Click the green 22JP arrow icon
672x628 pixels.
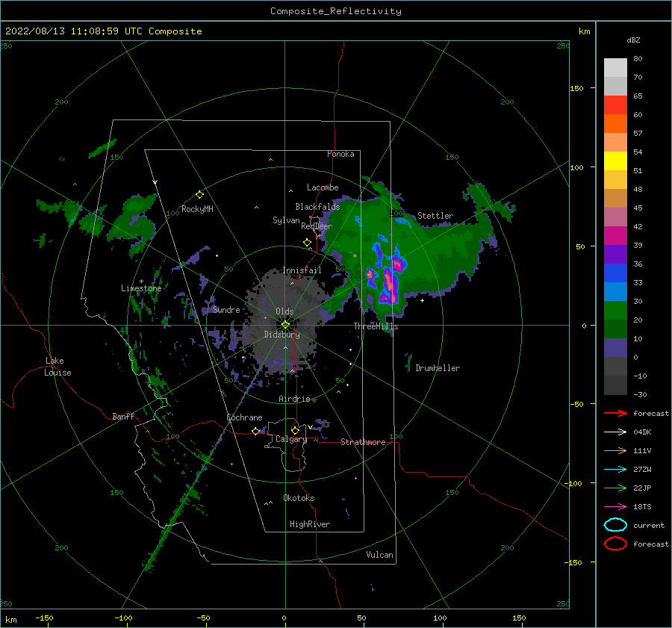615,488
